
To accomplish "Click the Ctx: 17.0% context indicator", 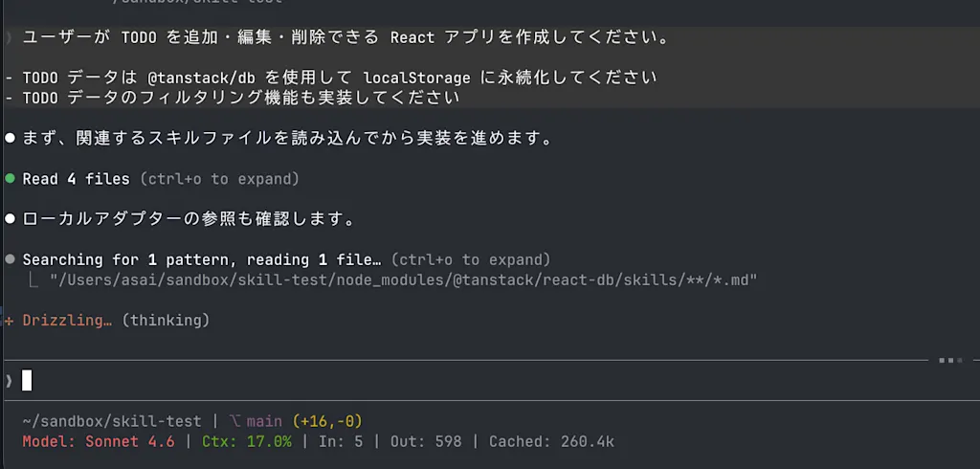I will pos(246,441).
